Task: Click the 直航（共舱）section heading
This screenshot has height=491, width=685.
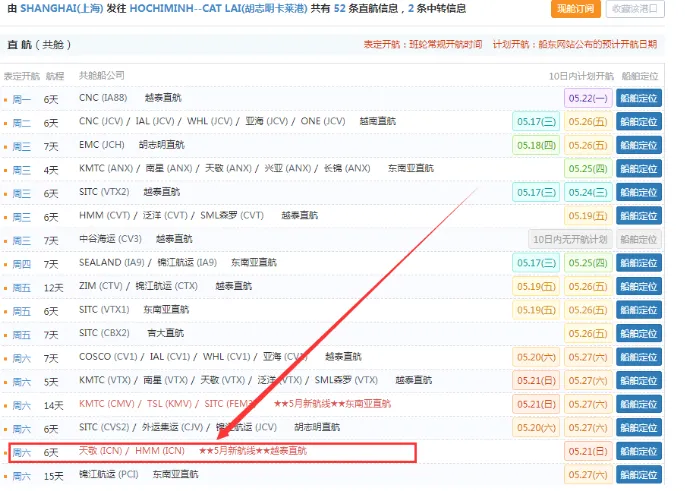Action: [x=39, y=45]
